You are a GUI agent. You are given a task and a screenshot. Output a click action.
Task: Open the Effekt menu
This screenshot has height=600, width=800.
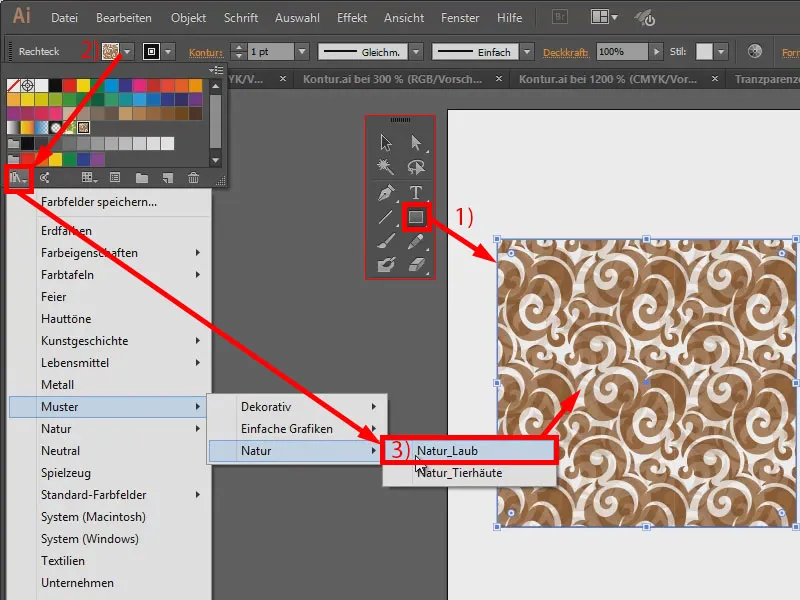(x=352, y=18)
